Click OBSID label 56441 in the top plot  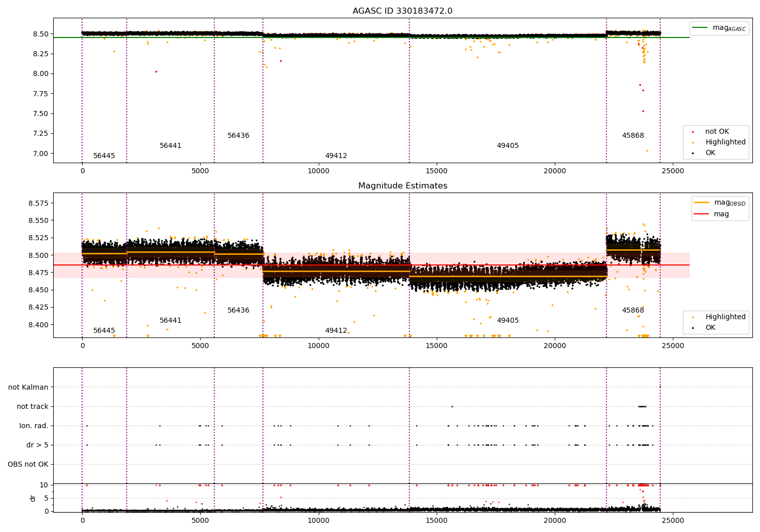click(170, 146)
